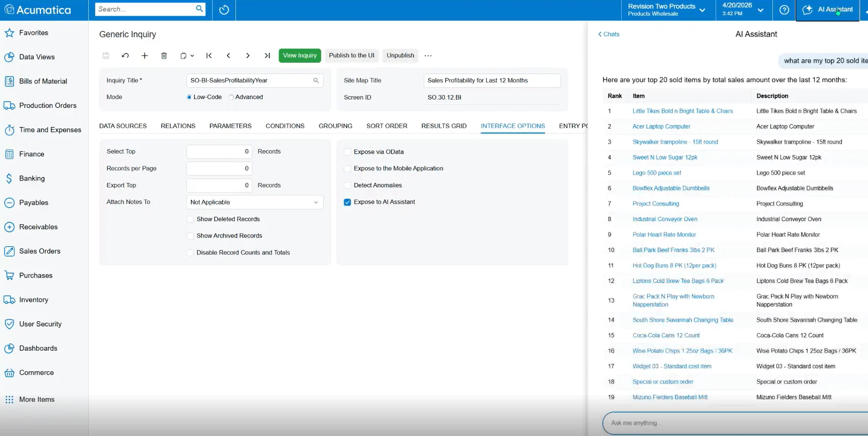The height and width of the screenshot is (436, 868).
Task: Enable Expose via OData checkbox
Action: click(348, 152)
